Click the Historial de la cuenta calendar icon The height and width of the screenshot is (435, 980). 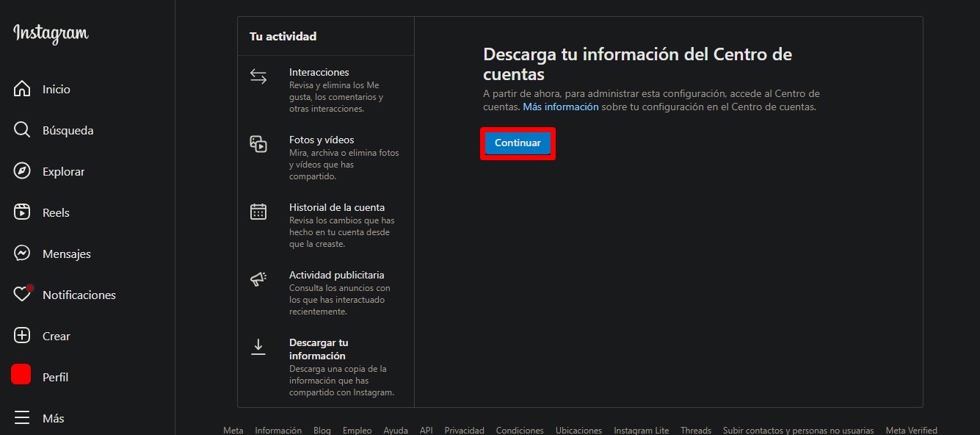(x=258, y=212)
